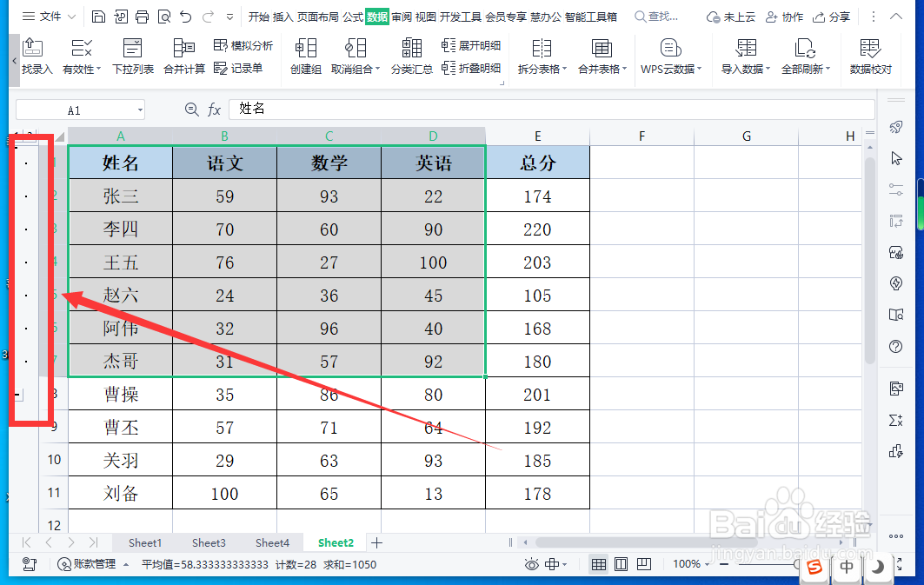Click the zoom magnifier icon beside fx
The image size is (924, 585).
(191, 110)
